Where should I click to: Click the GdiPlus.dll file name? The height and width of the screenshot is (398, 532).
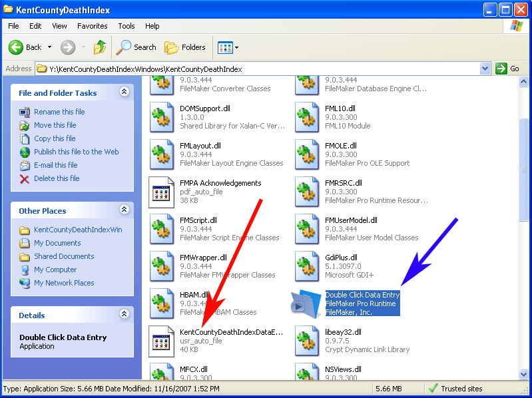point(341,258)
